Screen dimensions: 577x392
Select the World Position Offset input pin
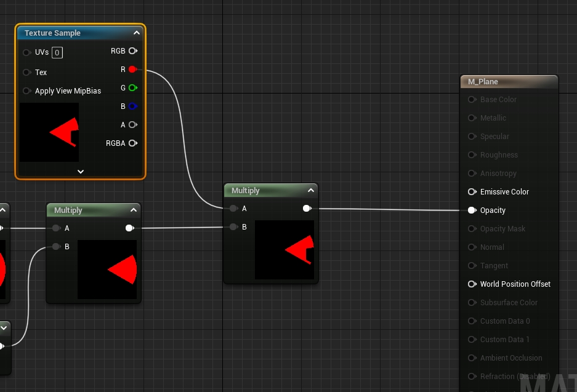472,284
